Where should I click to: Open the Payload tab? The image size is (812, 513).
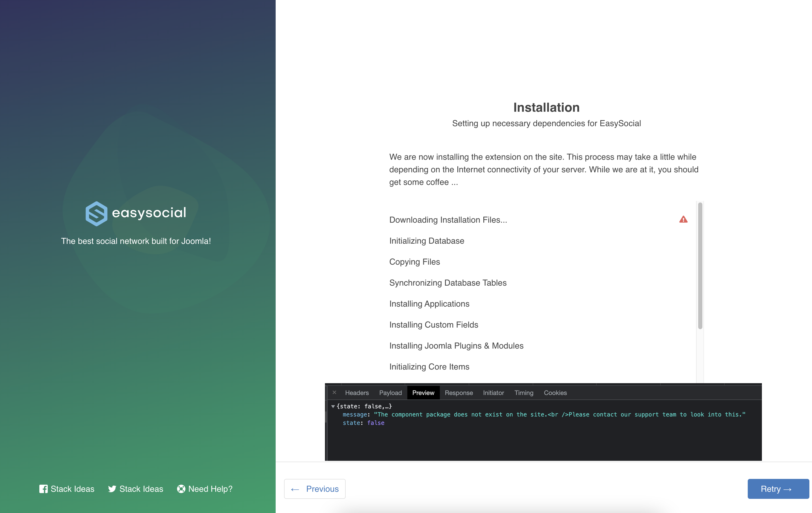[391, 393]
